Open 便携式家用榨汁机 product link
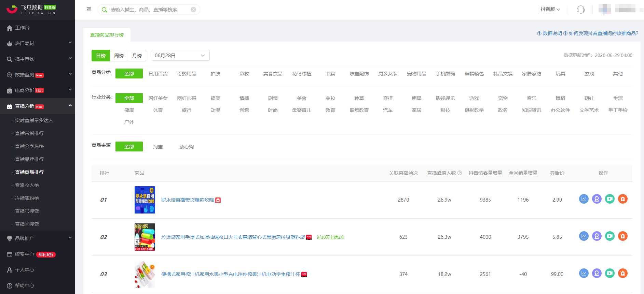The width and height of the screenshot is (644, 294). tap(231, 274)
